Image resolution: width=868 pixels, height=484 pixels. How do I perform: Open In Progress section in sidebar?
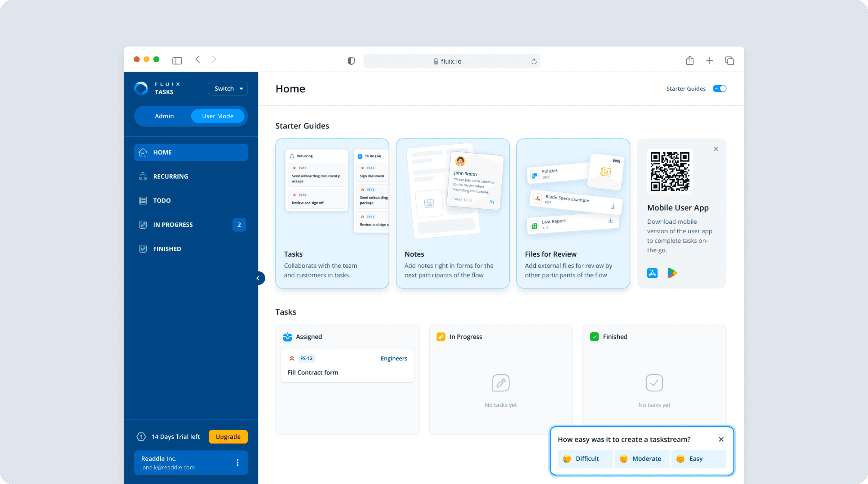[x=173, y=225]
